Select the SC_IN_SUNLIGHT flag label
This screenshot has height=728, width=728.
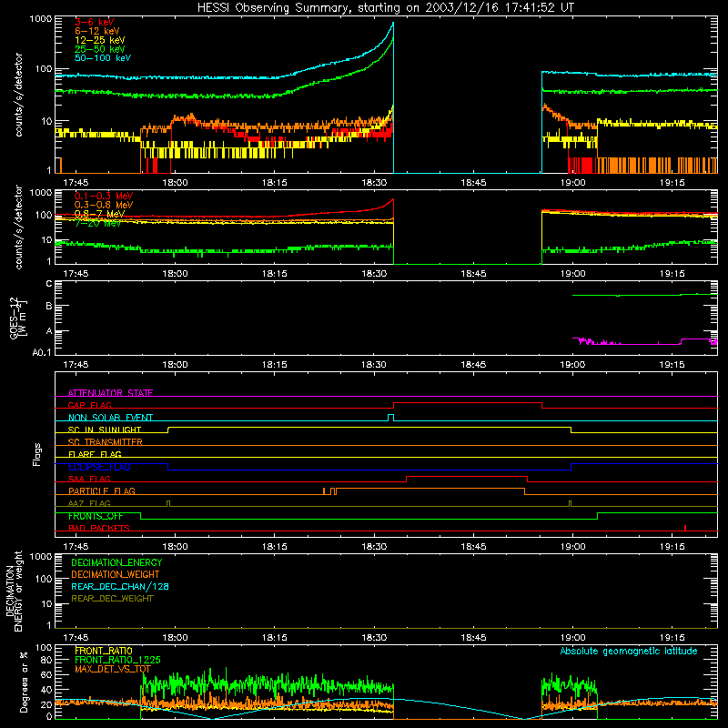pos(105,430)
